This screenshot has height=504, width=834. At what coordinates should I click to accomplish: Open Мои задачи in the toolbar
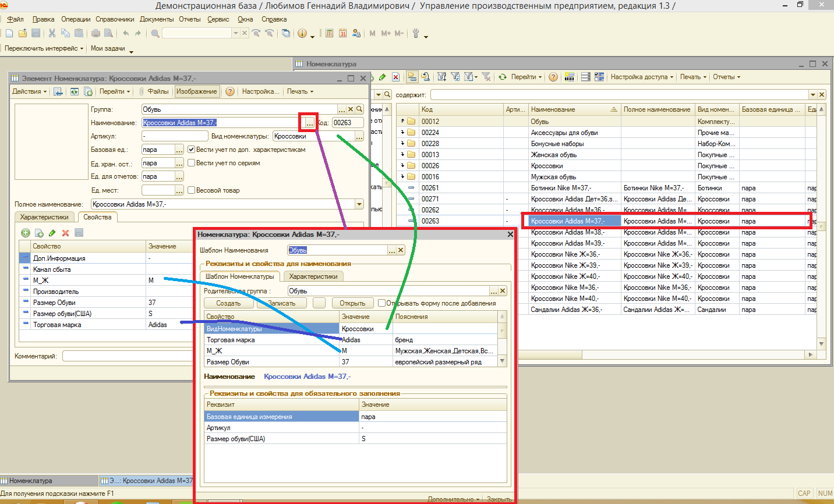pos(108,48)
